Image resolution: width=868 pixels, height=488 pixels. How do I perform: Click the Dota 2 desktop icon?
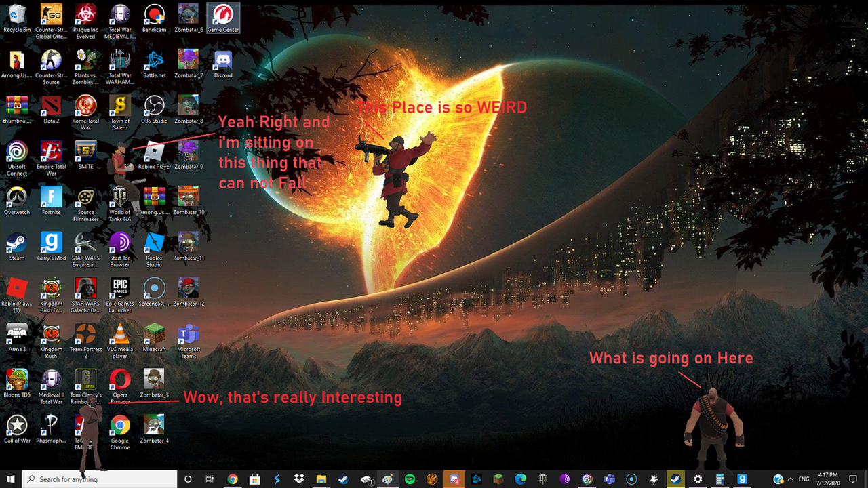(52, 110)
